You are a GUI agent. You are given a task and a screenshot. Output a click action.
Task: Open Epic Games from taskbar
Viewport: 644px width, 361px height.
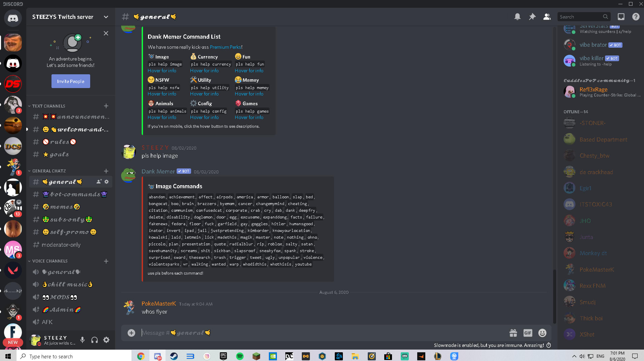(x=223, y=356)
